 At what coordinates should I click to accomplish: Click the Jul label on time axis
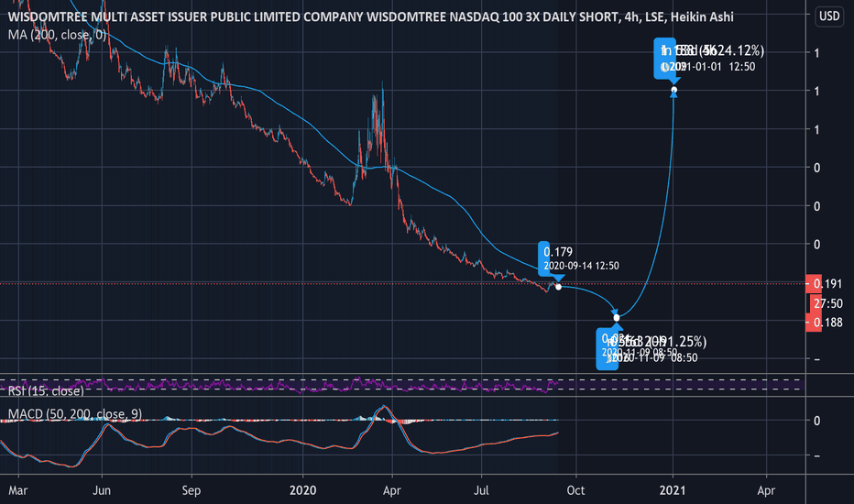481,490
